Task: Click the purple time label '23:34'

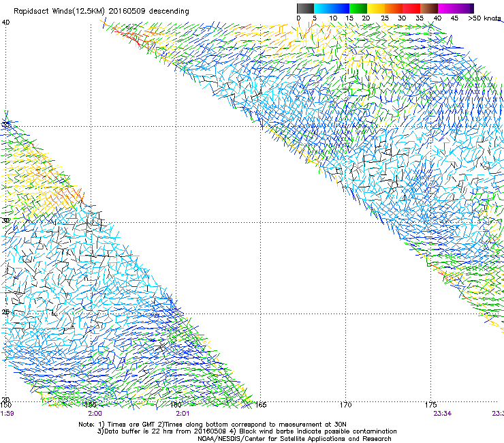Action: (x=442, y=414)
